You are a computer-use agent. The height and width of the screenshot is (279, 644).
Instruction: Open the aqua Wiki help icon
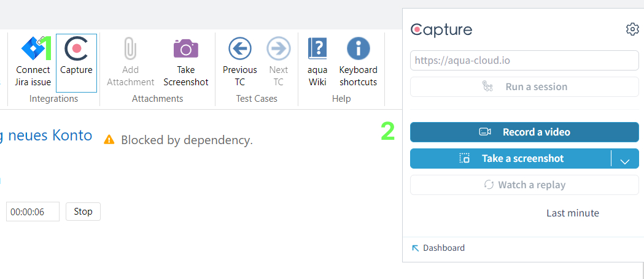[x=317, y=48]
